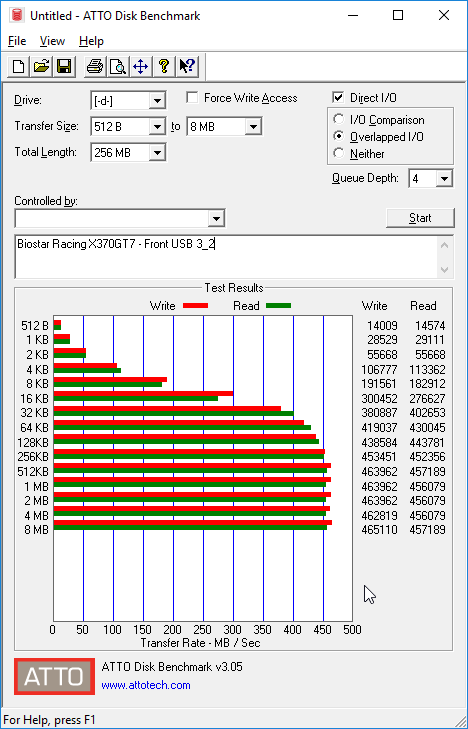Click the 16 KB write value 300452
Image resolution: width=468 pixels, height=729 pixels.
tap(379, 398)
